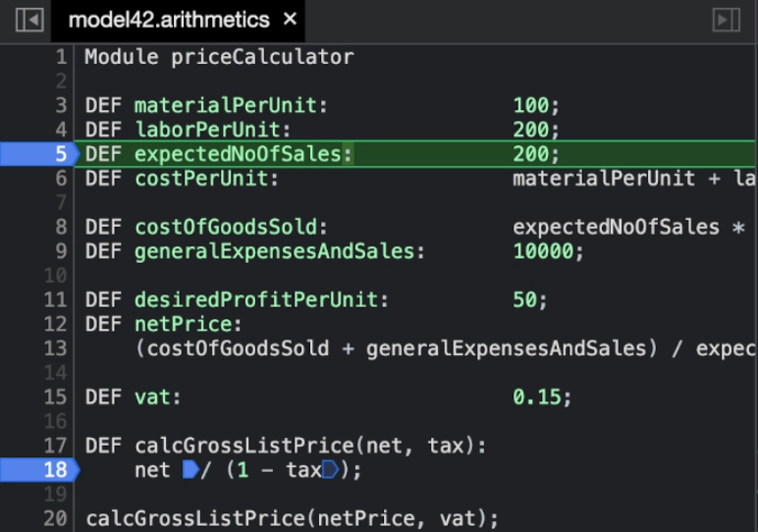Click the value 10000 for generalExpensesAndSales

543,251
